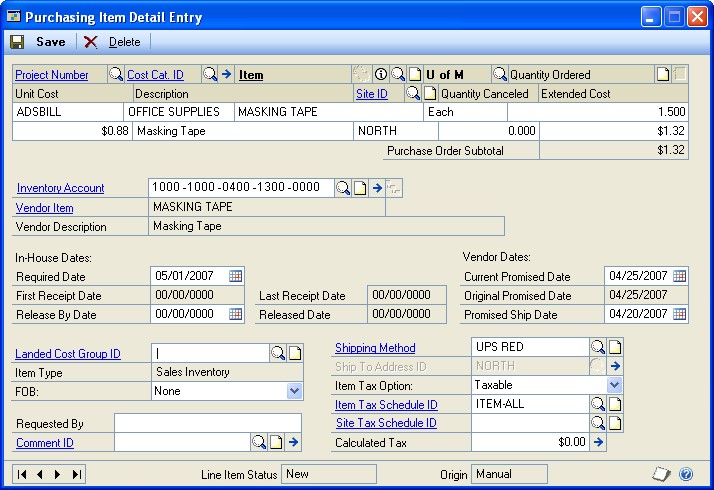This screenshot has height=490, width=714.
Task: Open Site Tax Schedule ID lookup
Action: tap(598, 423)
